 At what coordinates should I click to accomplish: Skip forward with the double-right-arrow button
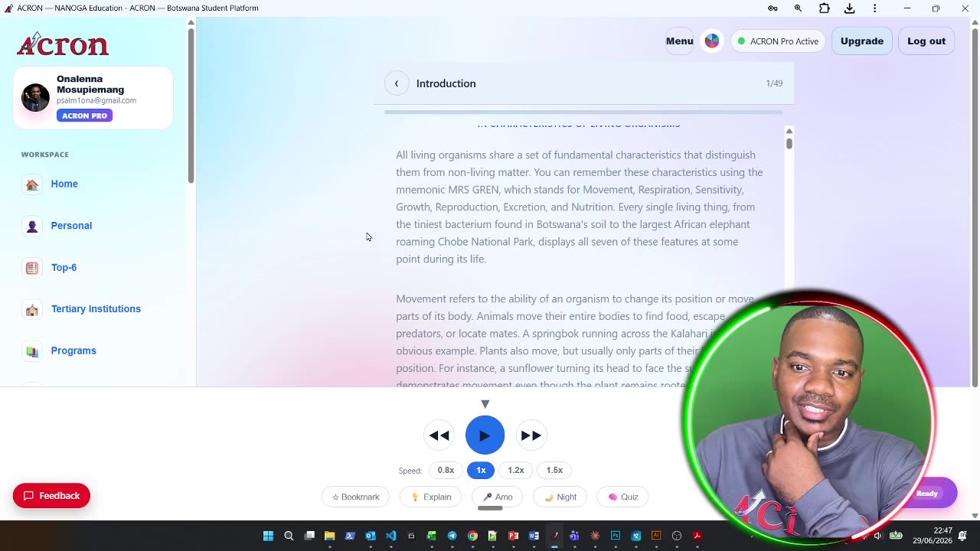(x=531, y=435)
